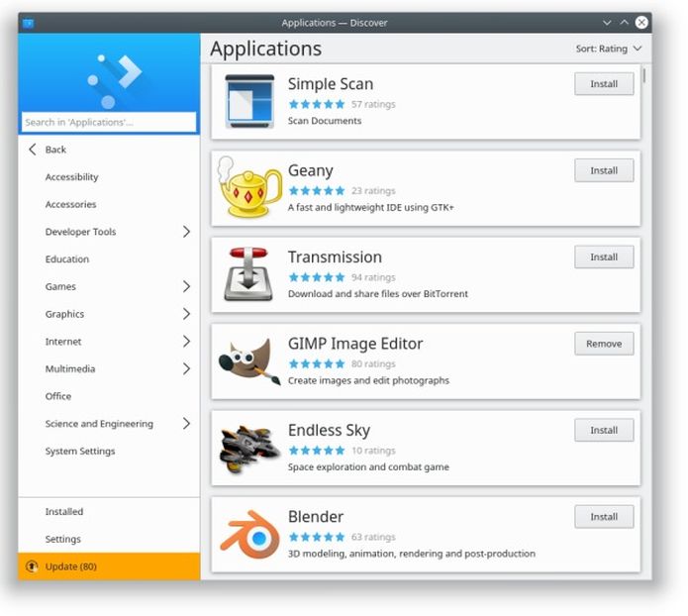Open the Geany title
688x616 pixels.
point(311,170)
